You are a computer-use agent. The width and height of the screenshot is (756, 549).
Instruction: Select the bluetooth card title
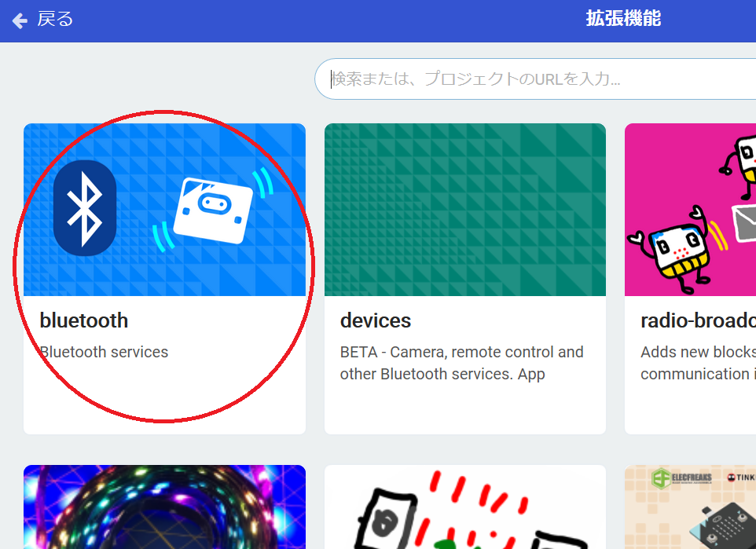(x=84, y=320)
